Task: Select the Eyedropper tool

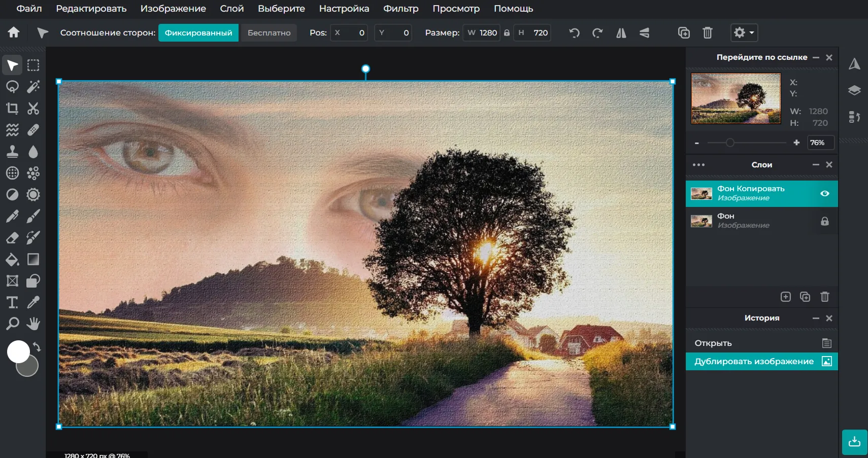Action: pyautogui.click(x=32, y=302)
